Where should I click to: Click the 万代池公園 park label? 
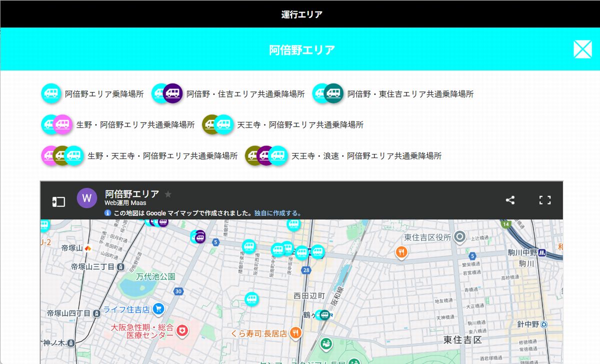[x=155, y=276]
